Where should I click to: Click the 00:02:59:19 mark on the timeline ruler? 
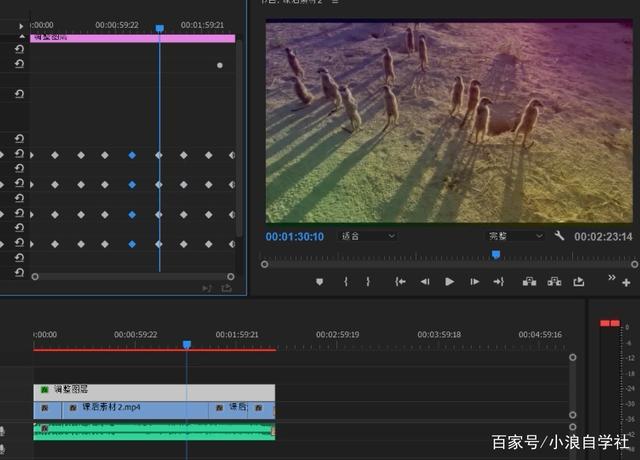(338, 335)
